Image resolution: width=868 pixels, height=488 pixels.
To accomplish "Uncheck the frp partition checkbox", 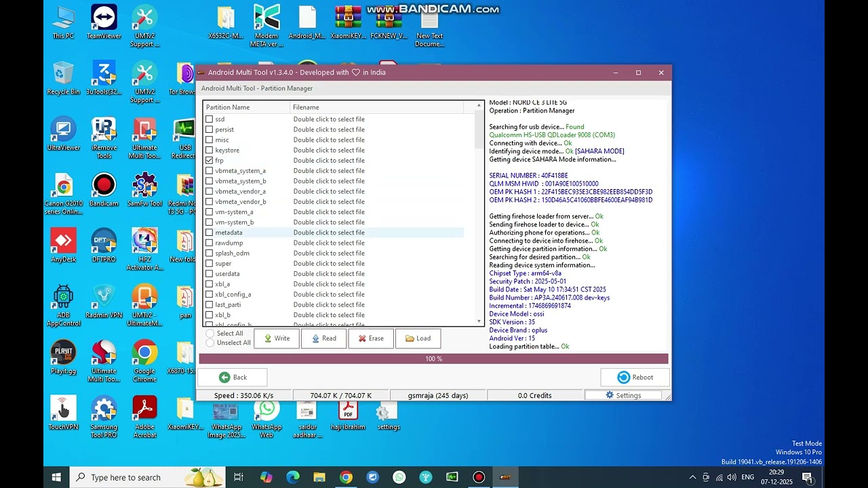I will click(210, 161).
